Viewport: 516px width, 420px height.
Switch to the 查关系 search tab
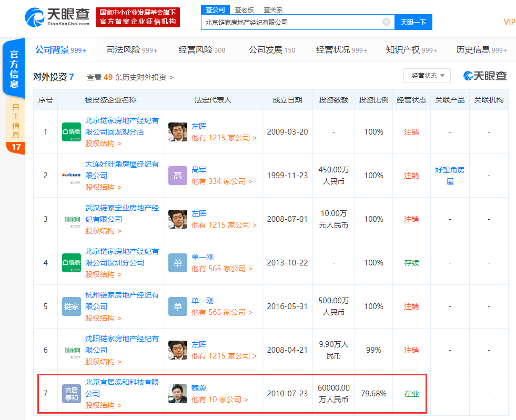tap(273, 10)
